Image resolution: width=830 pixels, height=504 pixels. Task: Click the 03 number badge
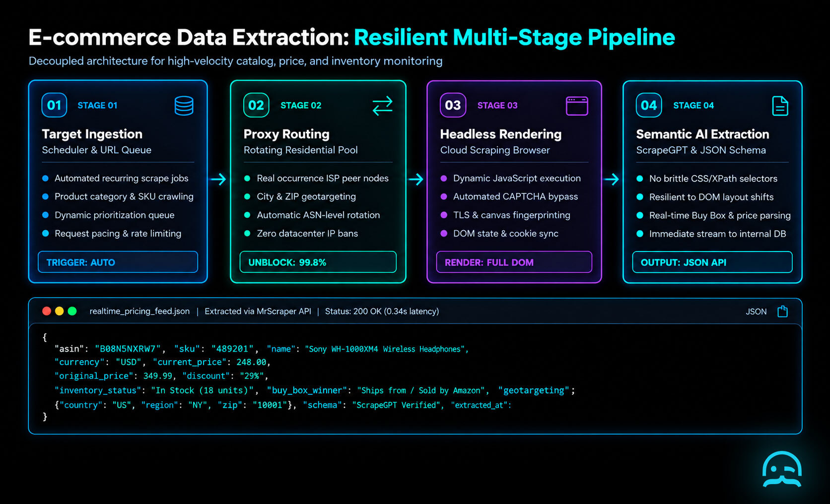pyautogui.click(x=453, y=105)
